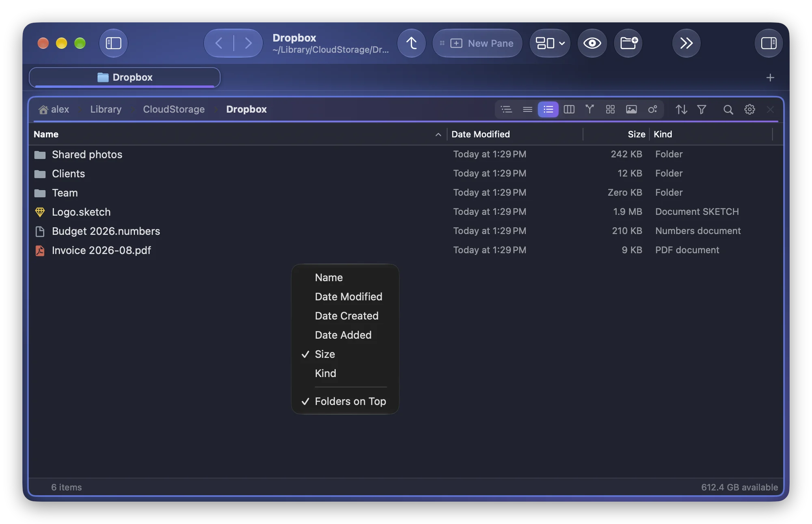Switch to column view
812x524 pixels.
pos(569,109)
